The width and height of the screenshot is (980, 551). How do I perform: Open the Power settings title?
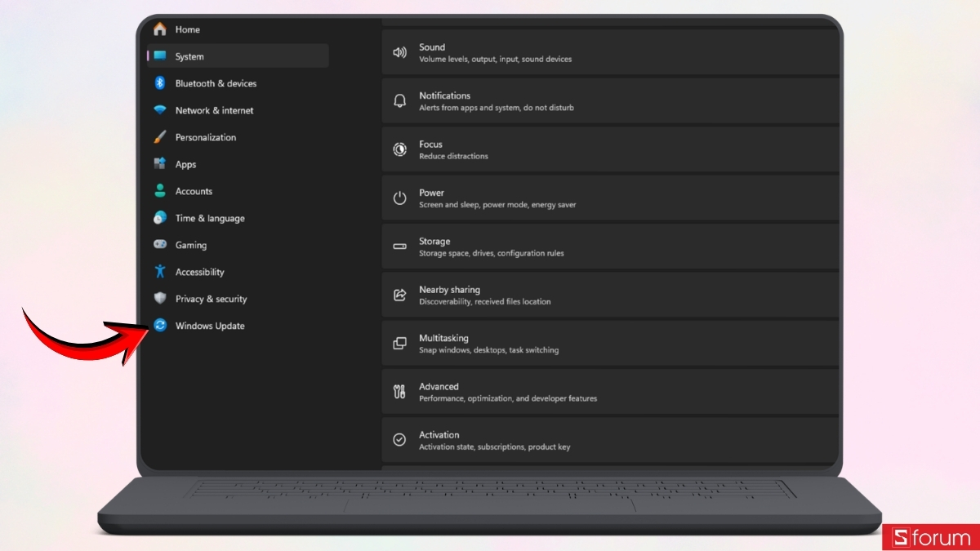coord(431,193)
